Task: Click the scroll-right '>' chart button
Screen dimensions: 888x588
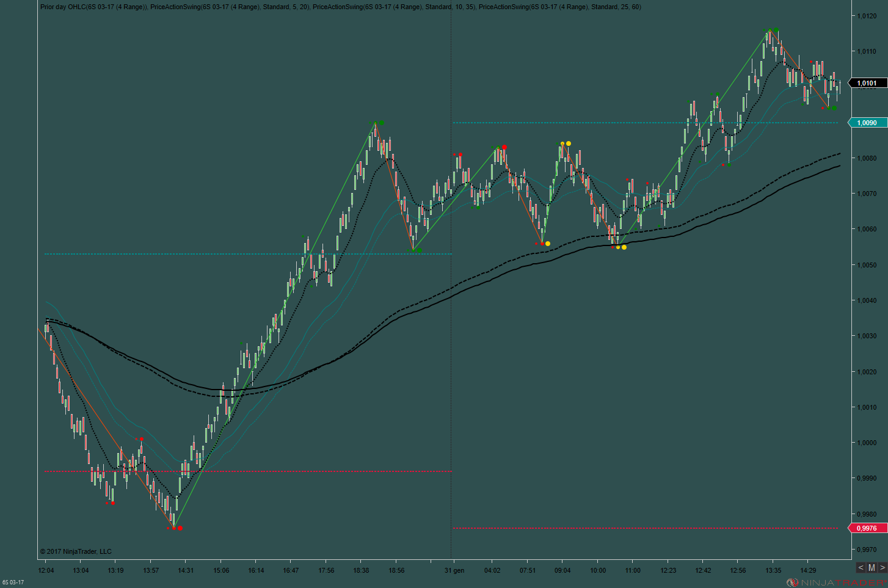Action: pos(882,568)
